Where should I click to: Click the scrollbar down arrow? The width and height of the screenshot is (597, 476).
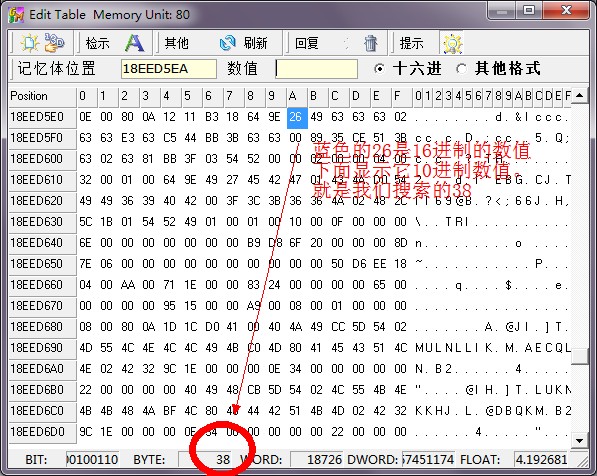pyautogui.click(x=579, y=441)
